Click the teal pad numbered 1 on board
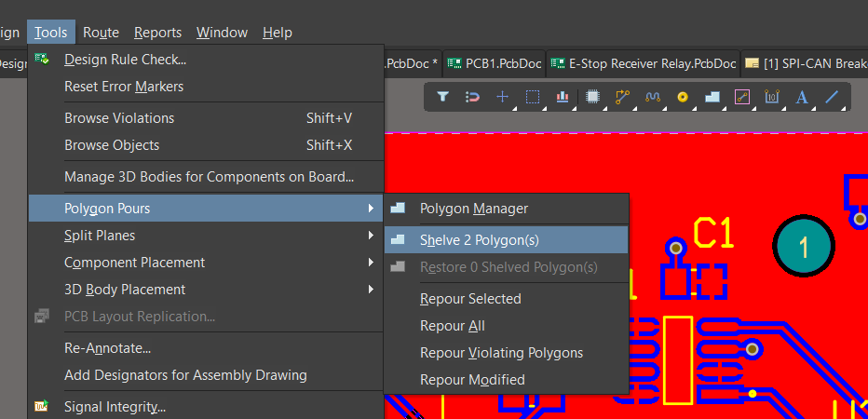This screenshot has height=419, width=868. point(803,247)
